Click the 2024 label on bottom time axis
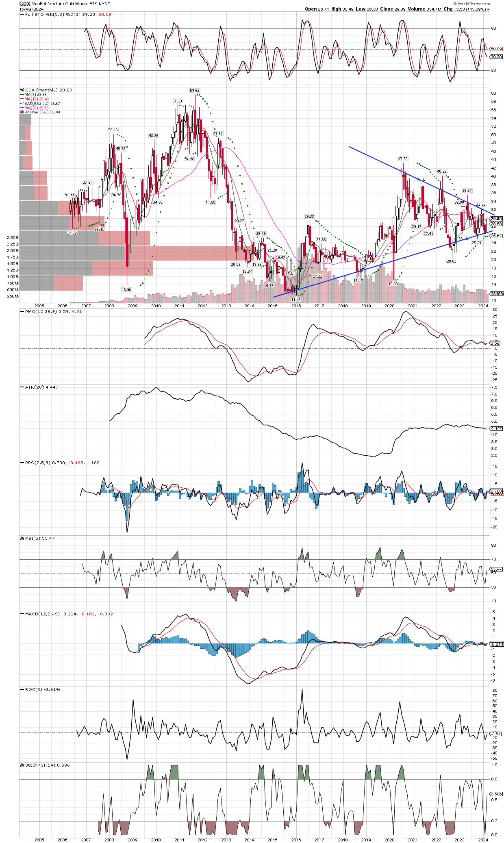Viewport: 504px width, 843px height. (x=483, y=840)
